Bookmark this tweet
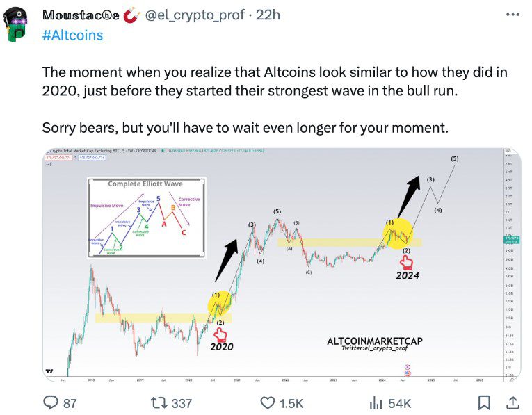The width and height of the screenshot is (532, 415). pos(485,402)
